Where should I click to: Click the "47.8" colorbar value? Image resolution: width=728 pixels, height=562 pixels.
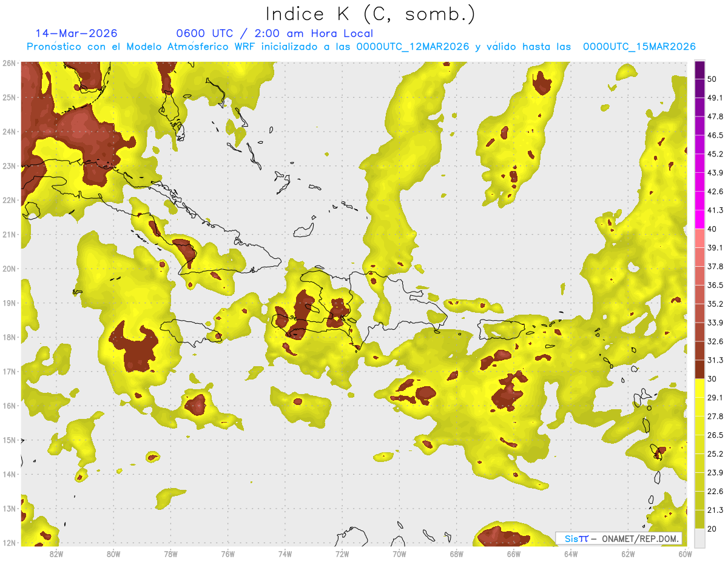(715, 116)
